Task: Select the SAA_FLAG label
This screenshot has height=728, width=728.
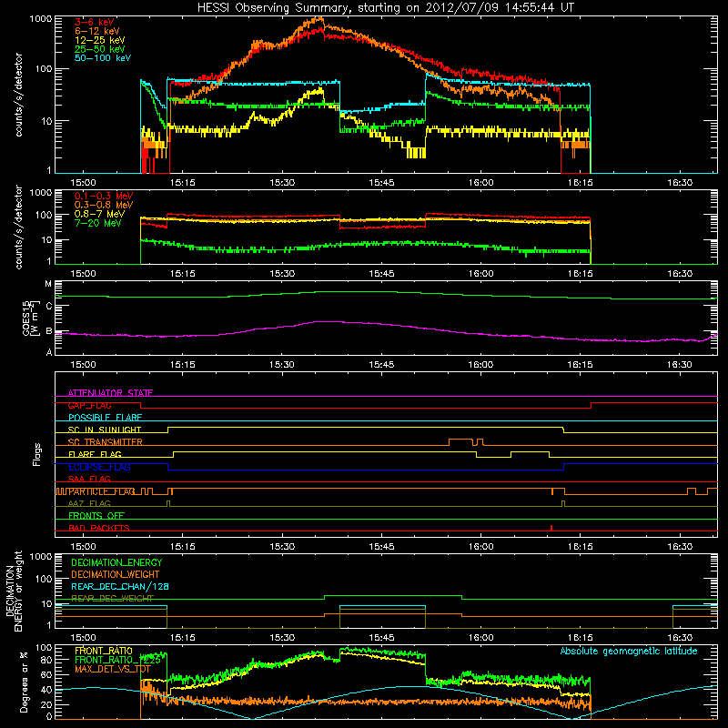Action: tap(89, 479)
